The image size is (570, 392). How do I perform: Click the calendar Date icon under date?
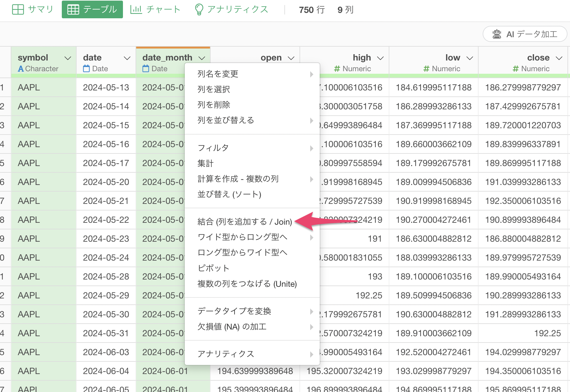pyautogui.click(x=86, y=69)
